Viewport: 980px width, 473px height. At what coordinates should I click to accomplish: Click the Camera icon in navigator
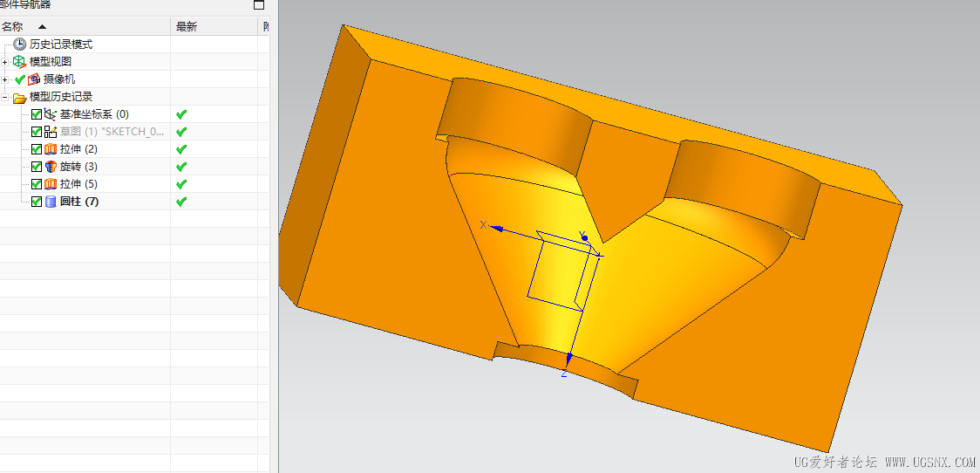click(x=34, y=79)
